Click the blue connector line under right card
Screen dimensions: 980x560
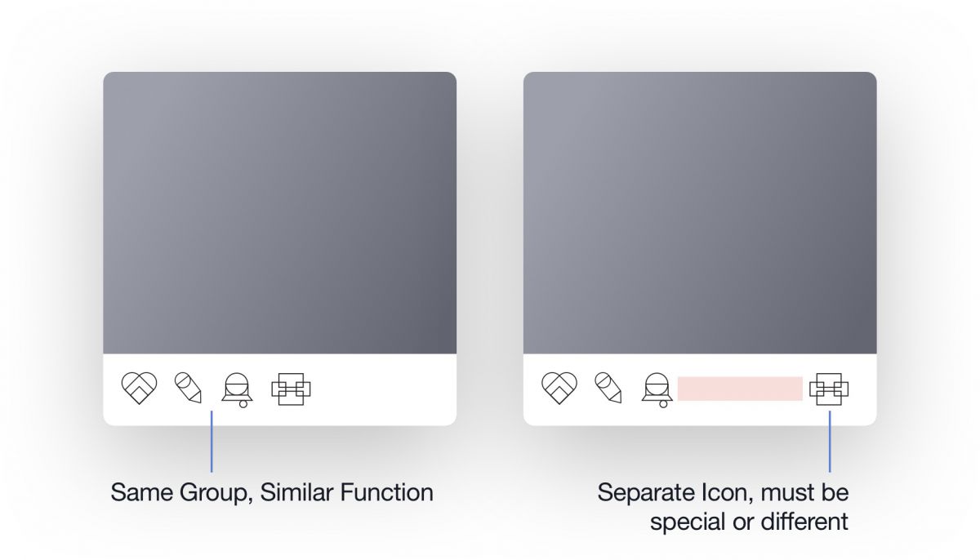coord(830,441)
